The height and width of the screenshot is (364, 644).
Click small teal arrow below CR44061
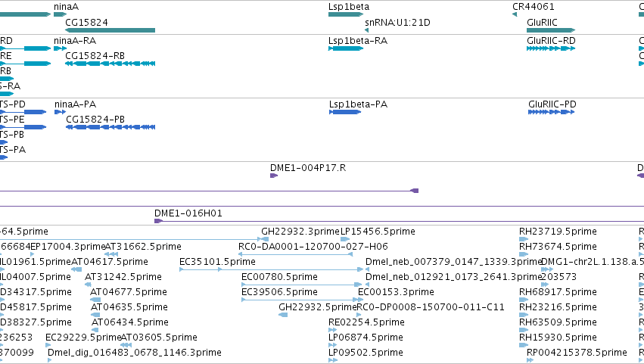[515, 14]
